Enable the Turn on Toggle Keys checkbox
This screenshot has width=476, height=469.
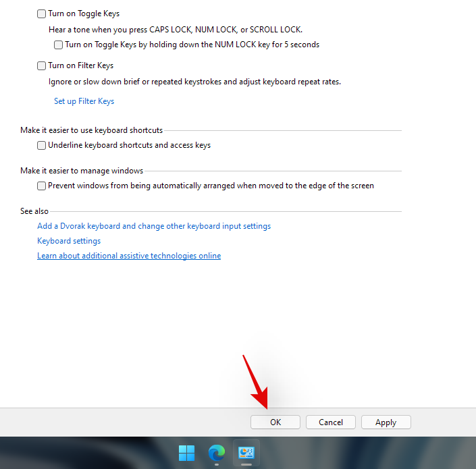(41, 14)
